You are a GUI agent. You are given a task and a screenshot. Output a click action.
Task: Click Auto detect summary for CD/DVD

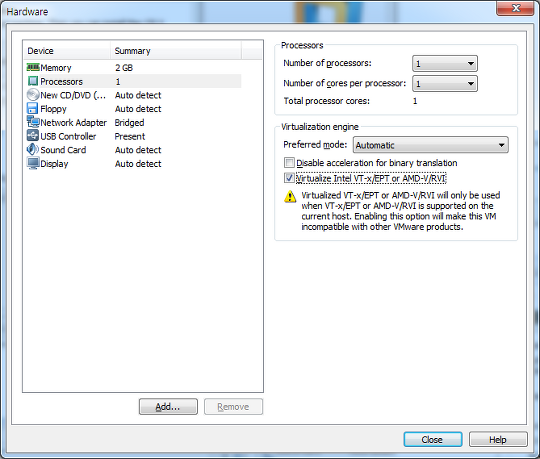[x=138, y=95]
